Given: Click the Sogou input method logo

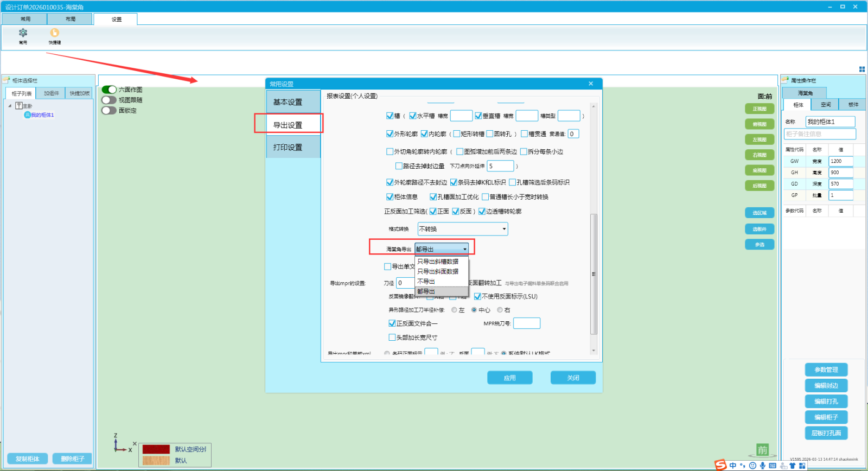Looking at the screenshot, I should click(x=720, y=465).
